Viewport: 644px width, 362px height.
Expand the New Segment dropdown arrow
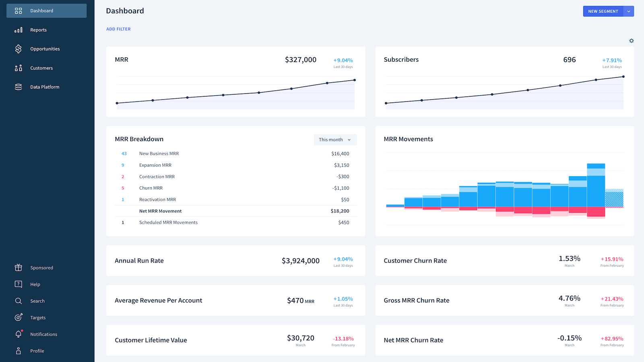click(628, 11)
